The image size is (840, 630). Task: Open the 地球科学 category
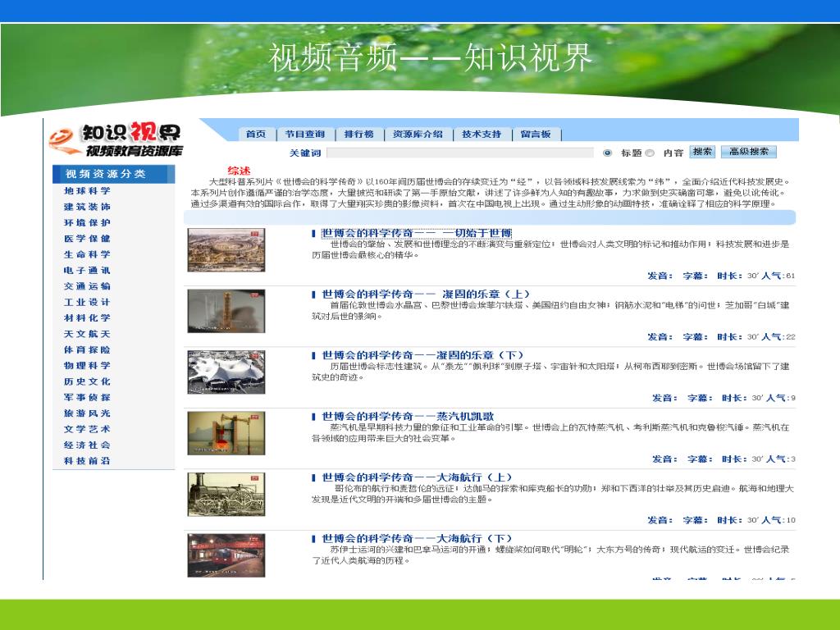tap(87, 190)
